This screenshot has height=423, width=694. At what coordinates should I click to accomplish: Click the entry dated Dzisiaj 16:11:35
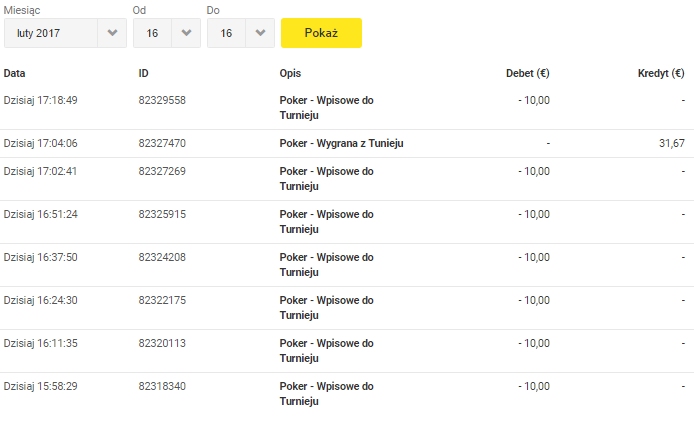[x=40, y=343]
